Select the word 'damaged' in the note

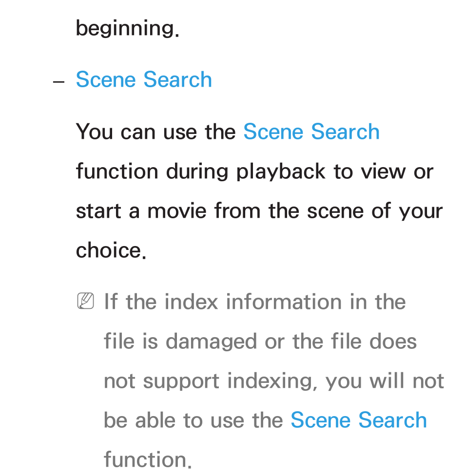[x=212, y=342]
